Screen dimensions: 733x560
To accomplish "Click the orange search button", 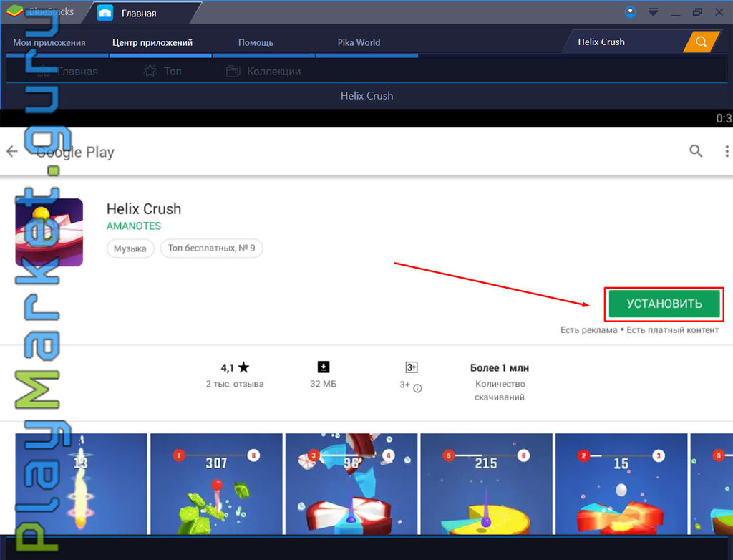I will pos(701,42).
